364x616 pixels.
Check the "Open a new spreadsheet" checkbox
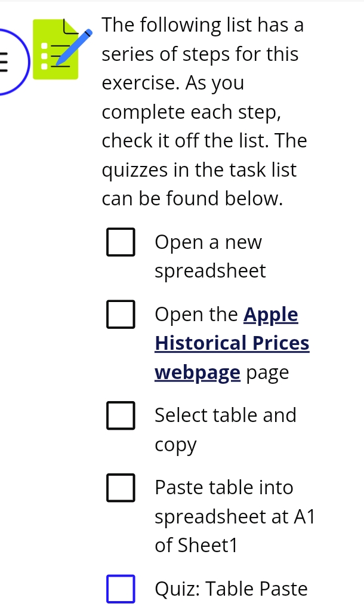(x=121, y=242)
